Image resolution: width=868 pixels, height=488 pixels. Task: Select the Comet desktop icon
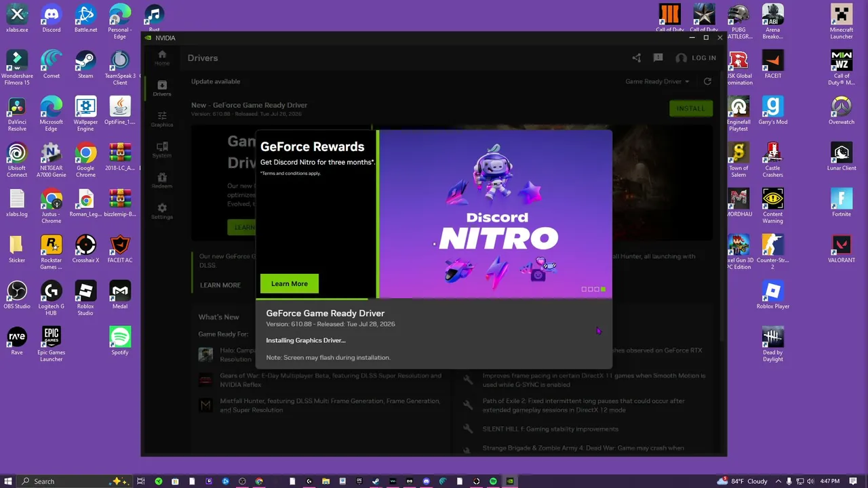coord(52,64)
